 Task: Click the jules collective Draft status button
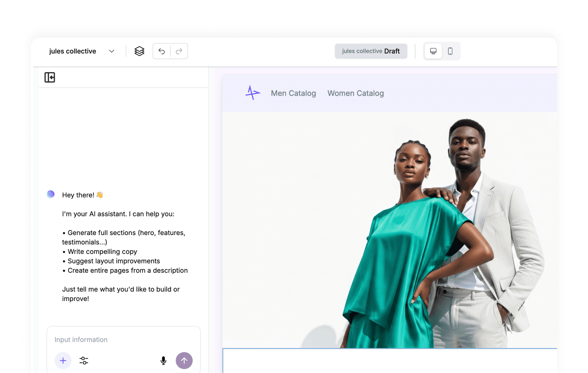371,51
